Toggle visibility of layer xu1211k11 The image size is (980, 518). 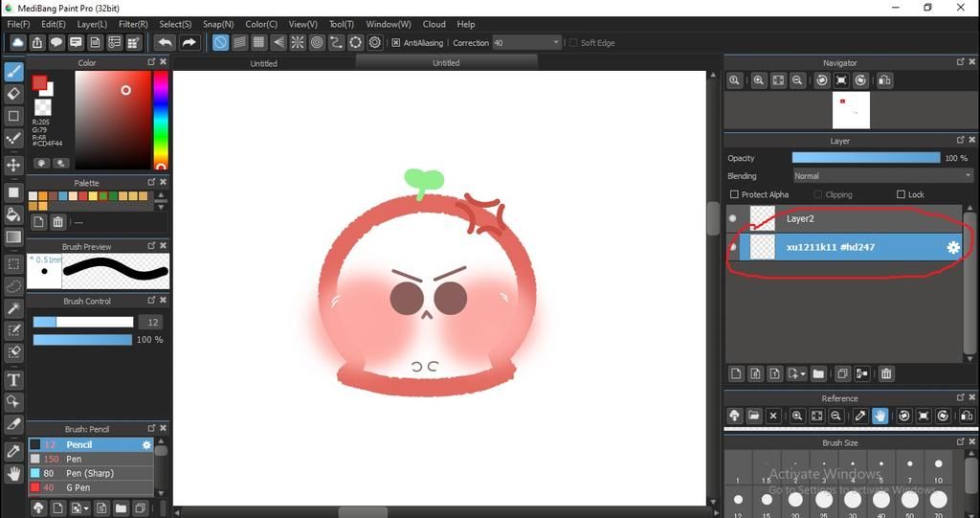point(732,248)
